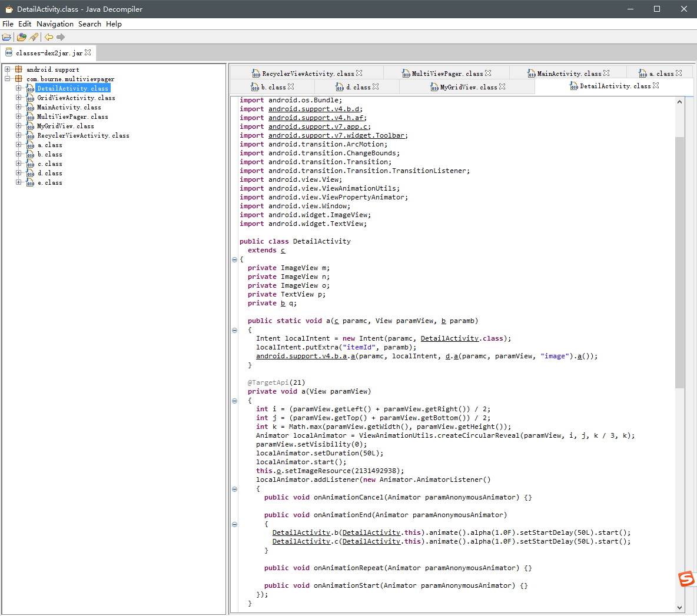Click the scrollbar up arrow in editor
This screenshot has width=697, height=616.
(679, 102)
